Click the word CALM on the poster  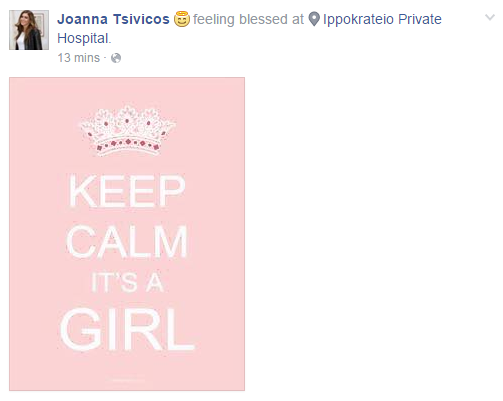127,242
